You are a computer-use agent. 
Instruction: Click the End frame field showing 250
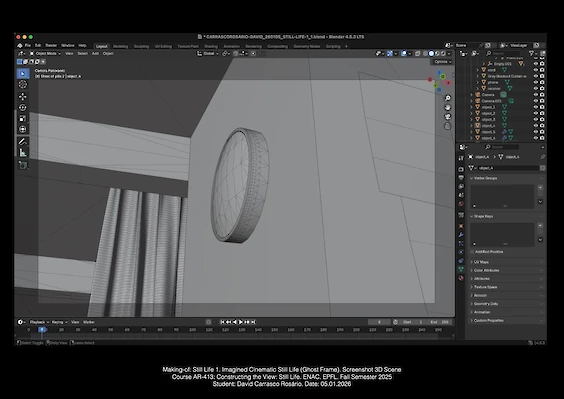click(x=440, y=322)
